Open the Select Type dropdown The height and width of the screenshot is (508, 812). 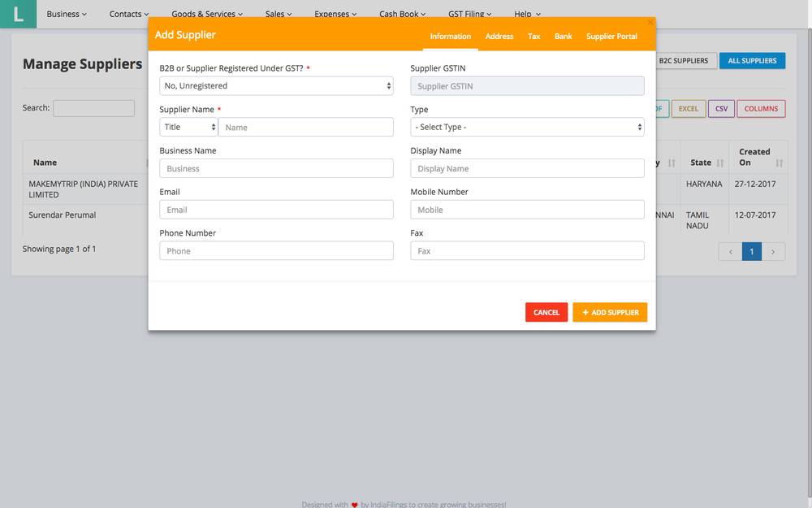[x=527, y=127]
